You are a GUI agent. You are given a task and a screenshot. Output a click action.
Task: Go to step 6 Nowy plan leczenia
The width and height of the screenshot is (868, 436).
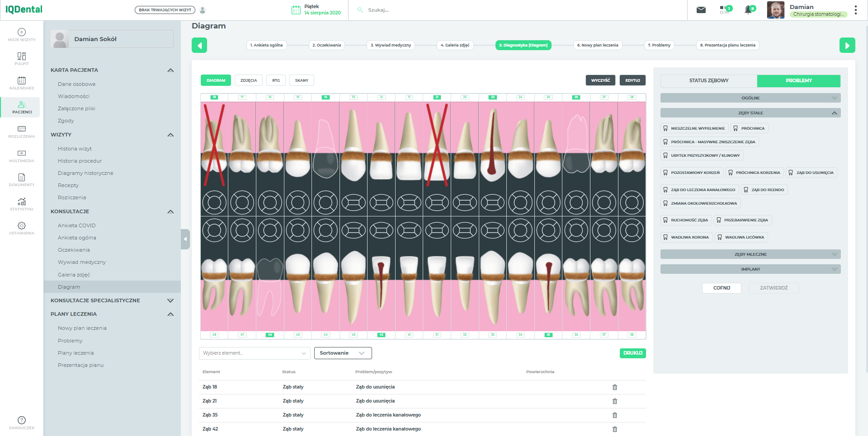point(598,45)
